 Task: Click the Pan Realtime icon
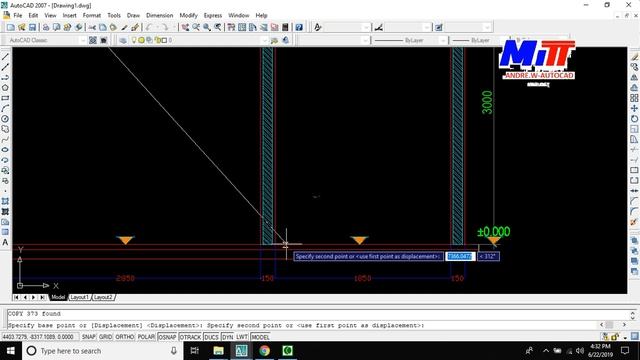point(185,27)
